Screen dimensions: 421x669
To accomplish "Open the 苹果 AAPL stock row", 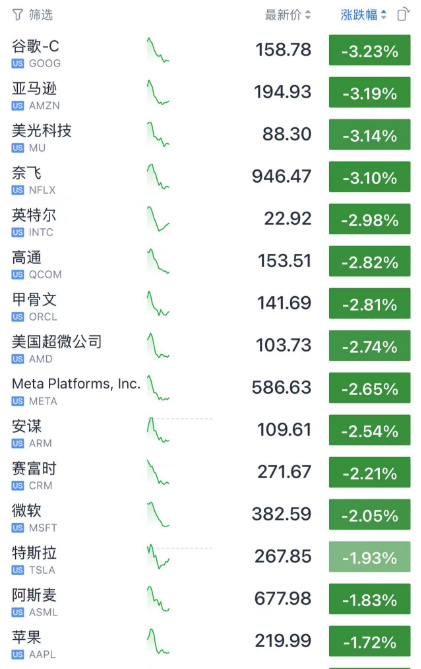I will [211, 642].
